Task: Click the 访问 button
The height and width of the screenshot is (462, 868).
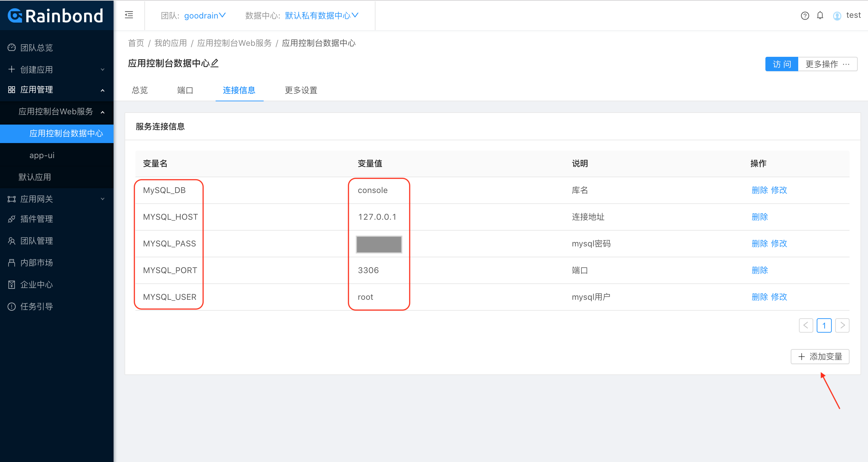Action: point(782,64)
